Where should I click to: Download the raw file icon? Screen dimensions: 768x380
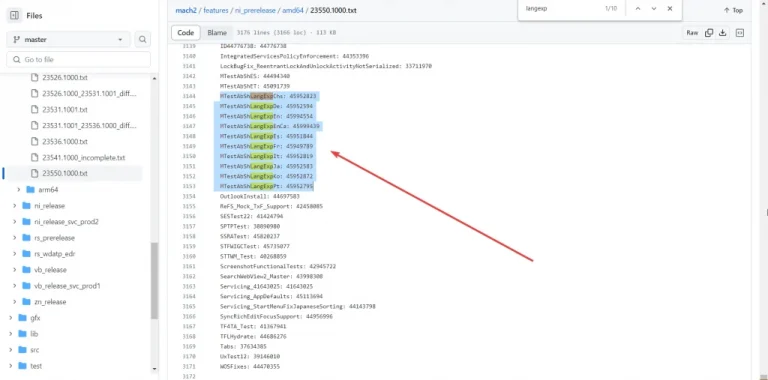tap(722, 33)
